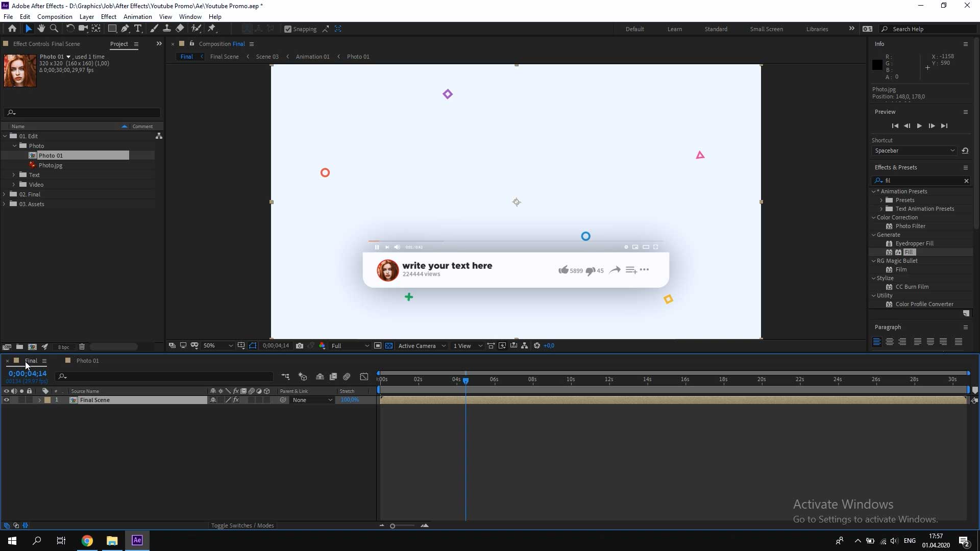Select the Horizontal Type tool
Viewport: 980px width, 551px height.
138,29
